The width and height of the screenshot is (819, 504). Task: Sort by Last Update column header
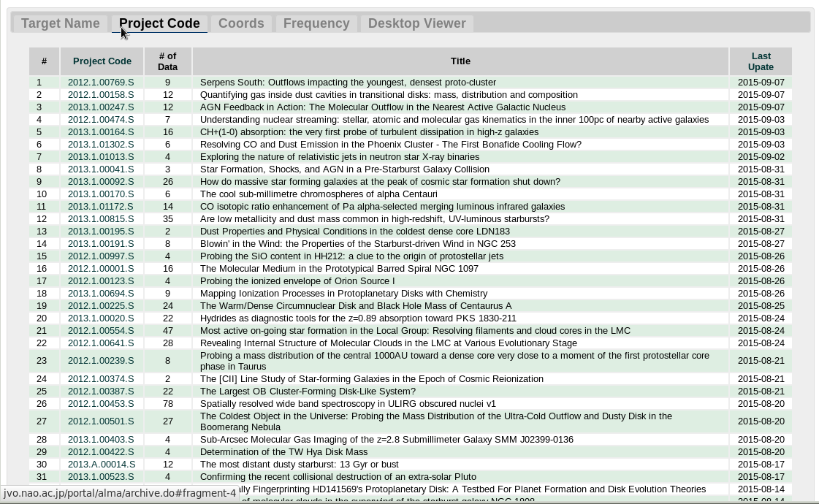tap(761, 61)
